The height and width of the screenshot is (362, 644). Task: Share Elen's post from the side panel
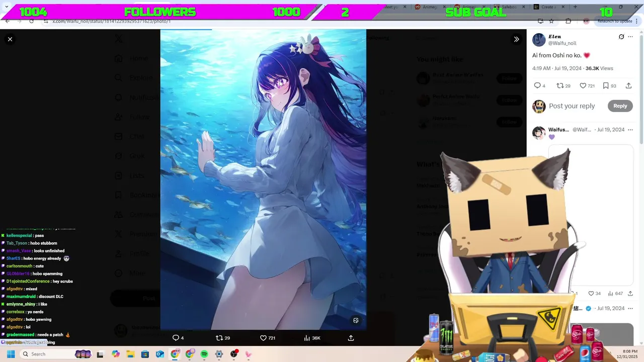628,85
